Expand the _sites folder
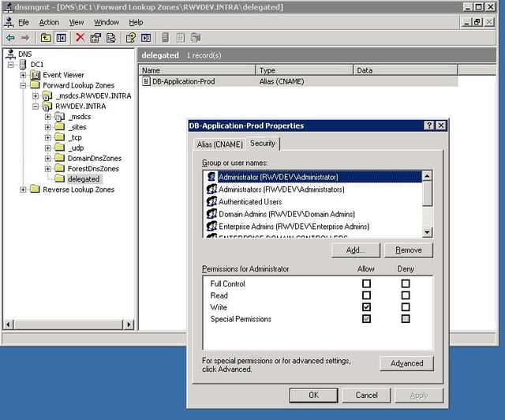Screen dimensions: 505x420 47,127
